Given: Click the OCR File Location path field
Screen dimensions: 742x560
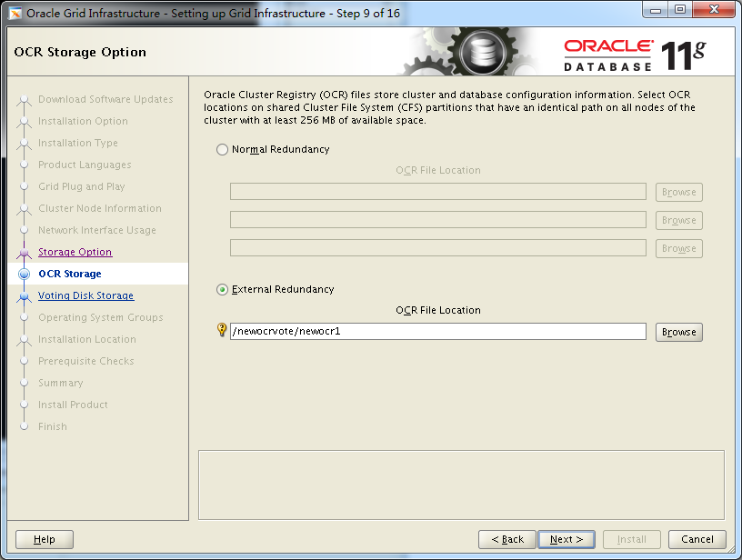Looking at the screenshot, I should 437,331.
